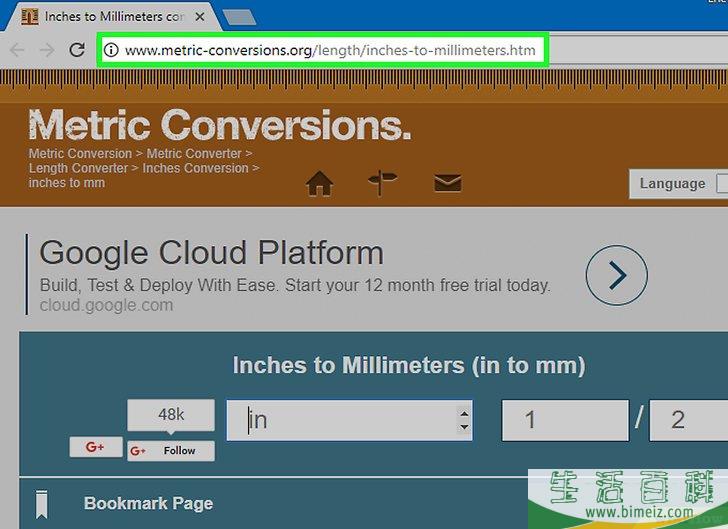Click the 48k follower count bubble
The height and width of the screenshot is (529, 728).
click(x=171, y=415)
